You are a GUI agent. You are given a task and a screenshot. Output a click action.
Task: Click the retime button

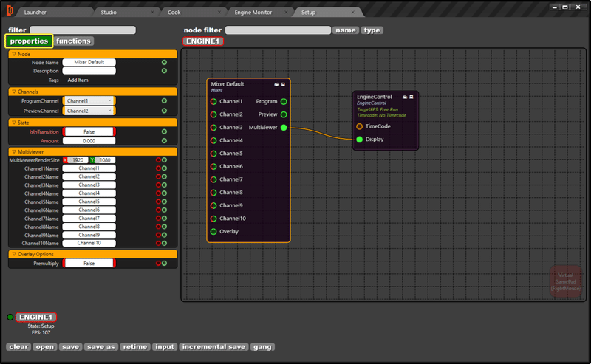pos(135,347)
